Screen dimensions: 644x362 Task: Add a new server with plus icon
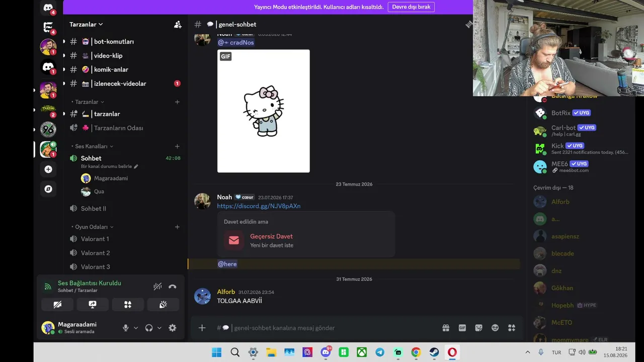48,169
